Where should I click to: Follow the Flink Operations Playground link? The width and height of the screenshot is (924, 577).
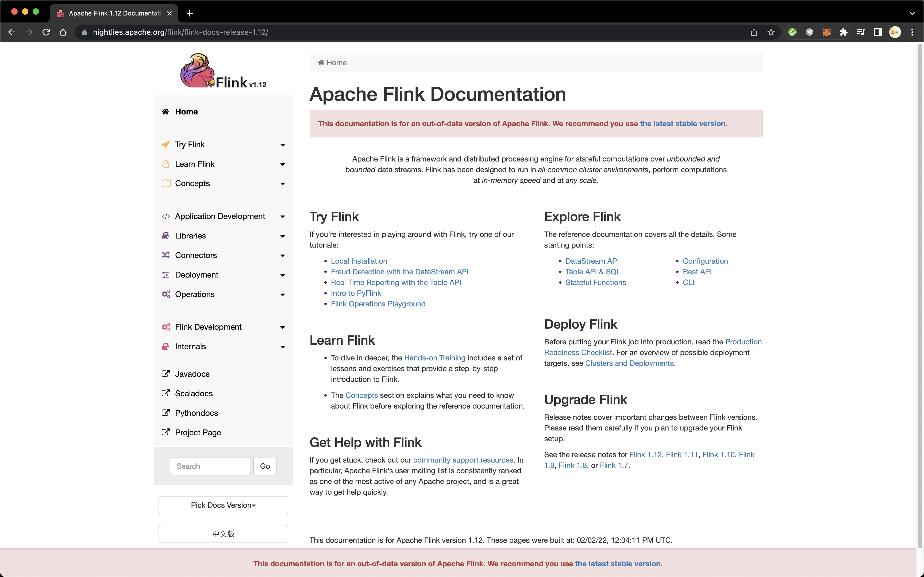click(378, 304)
